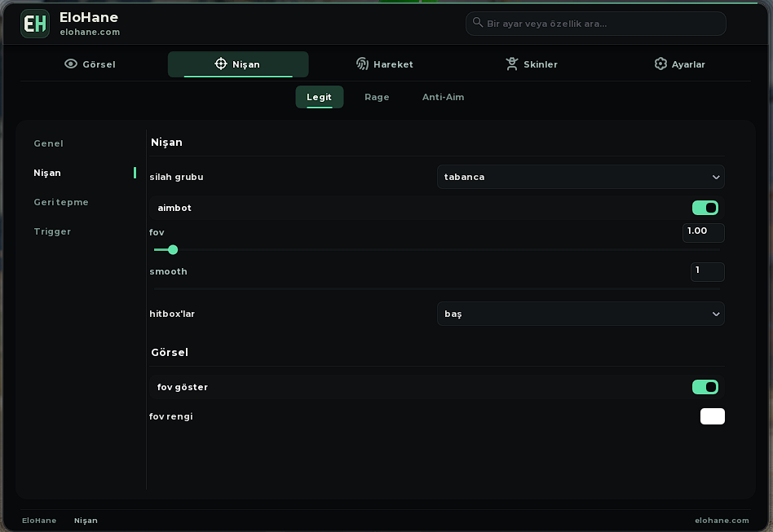Go to Trigger in the left sidebar

pyautogui.click(x=52, y=231)
